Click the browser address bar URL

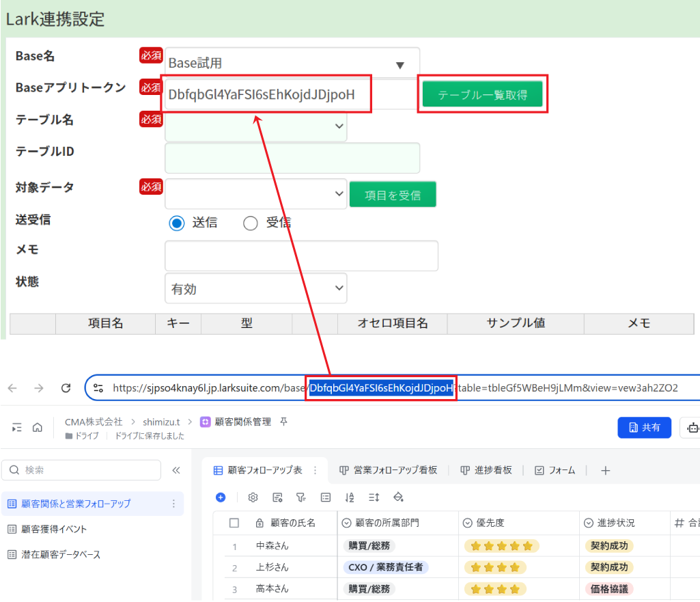point(395,388)
